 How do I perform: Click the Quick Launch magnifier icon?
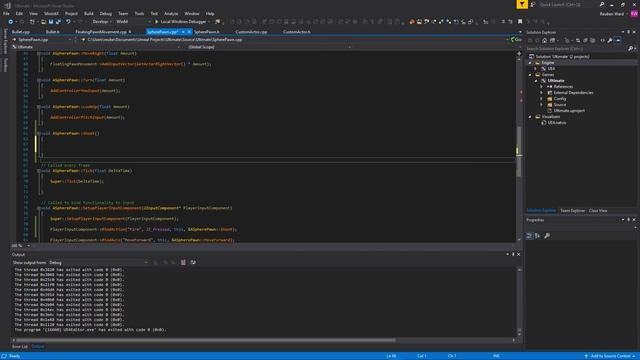click(x=602, y=4)
